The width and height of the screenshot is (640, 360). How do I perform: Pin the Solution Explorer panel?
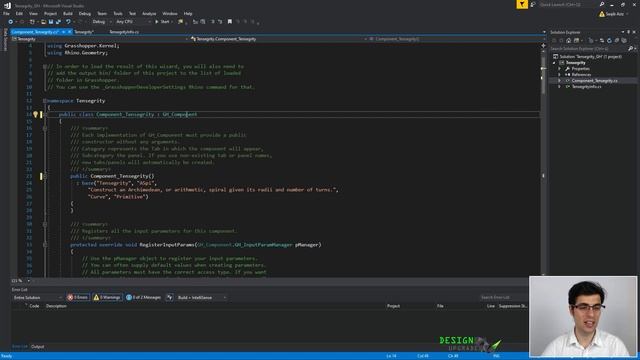point(629,32)
